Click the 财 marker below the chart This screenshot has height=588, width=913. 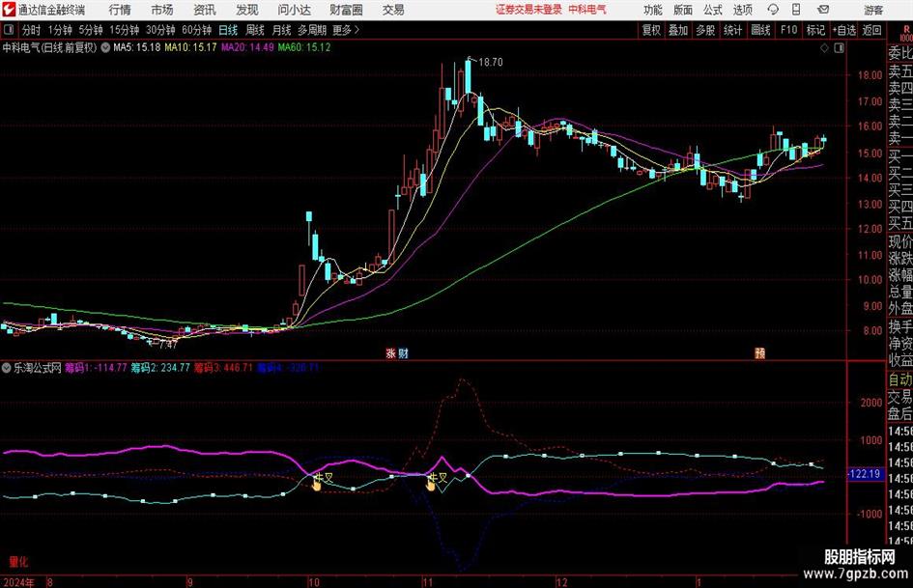pos(403,352)
